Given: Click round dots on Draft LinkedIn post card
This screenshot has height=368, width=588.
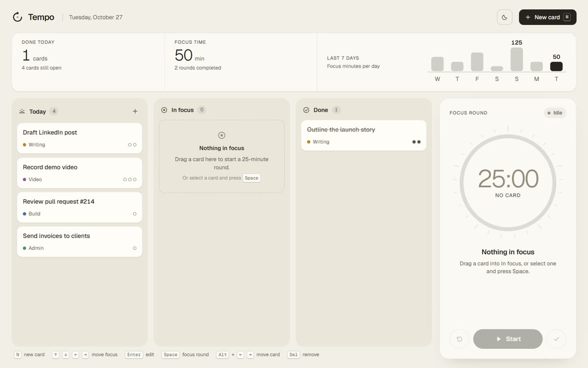Looking at the screenshot, I should coord(132,145).
